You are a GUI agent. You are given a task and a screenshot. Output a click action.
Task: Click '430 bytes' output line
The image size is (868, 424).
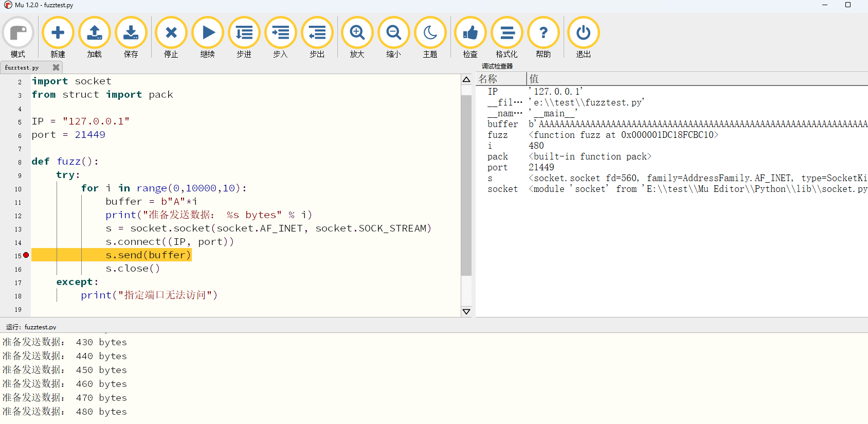[65, 342]
